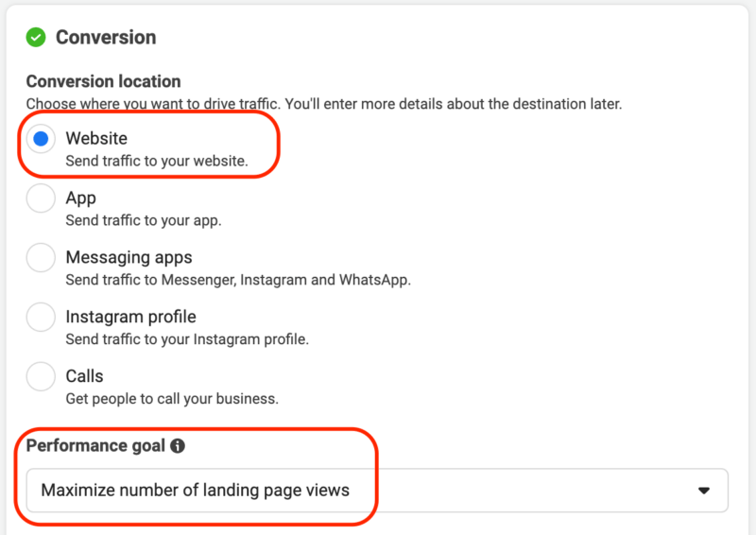The image size is (756, 535).
Task: Click 'Send traffic to your website.' description
Action: [157, 162]
